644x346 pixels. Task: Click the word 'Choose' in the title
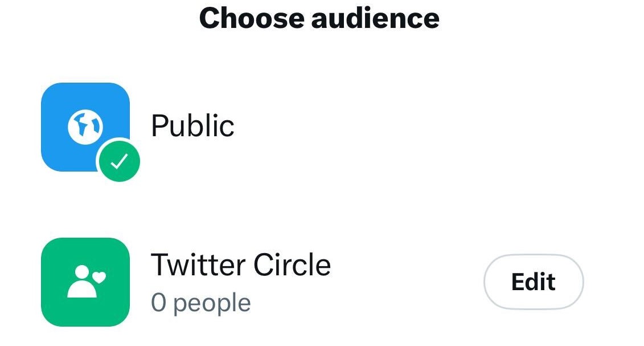tap(251, 18)
